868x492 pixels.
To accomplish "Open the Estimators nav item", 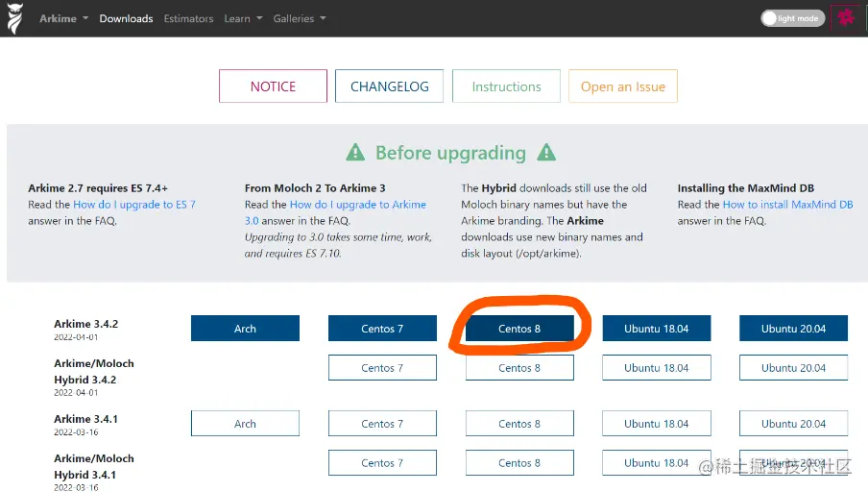I will click(188, 18).
